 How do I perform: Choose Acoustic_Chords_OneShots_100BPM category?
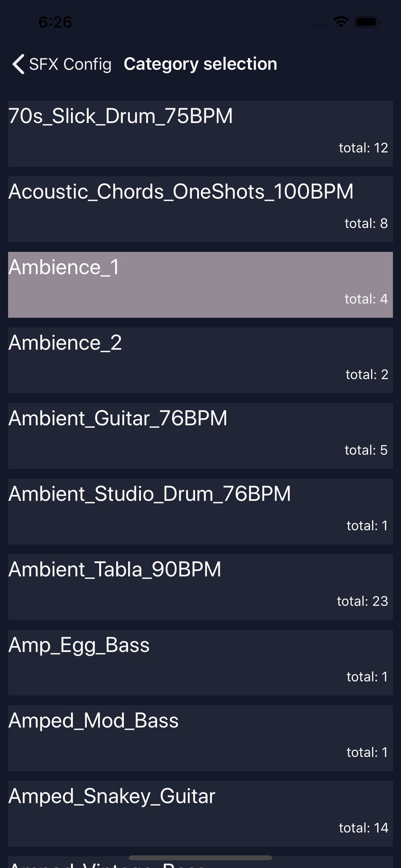[200, 209]
